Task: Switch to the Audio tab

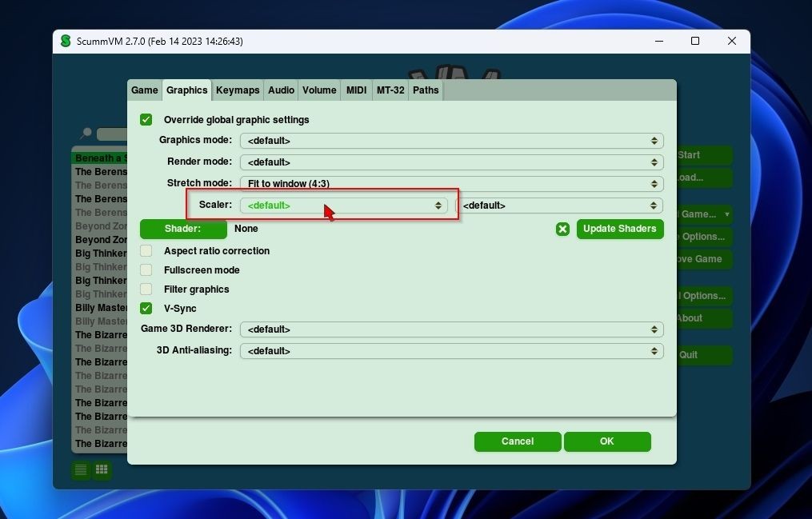Action: 281,90
